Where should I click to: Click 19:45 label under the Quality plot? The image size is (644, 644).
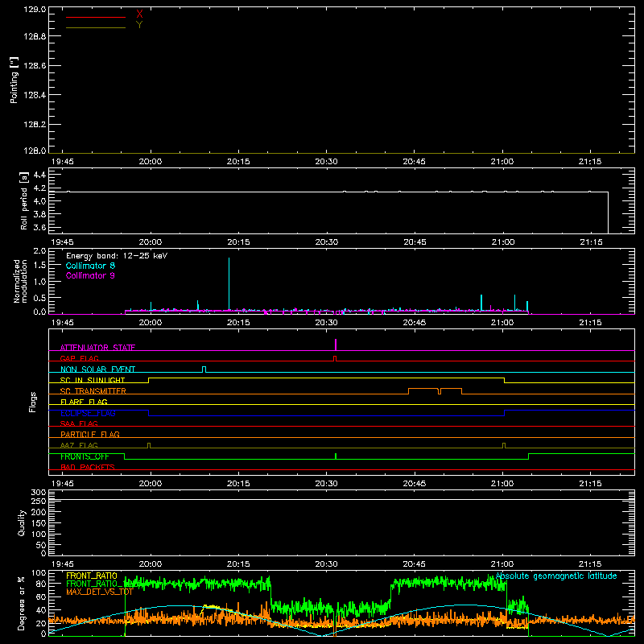point(63,564)
